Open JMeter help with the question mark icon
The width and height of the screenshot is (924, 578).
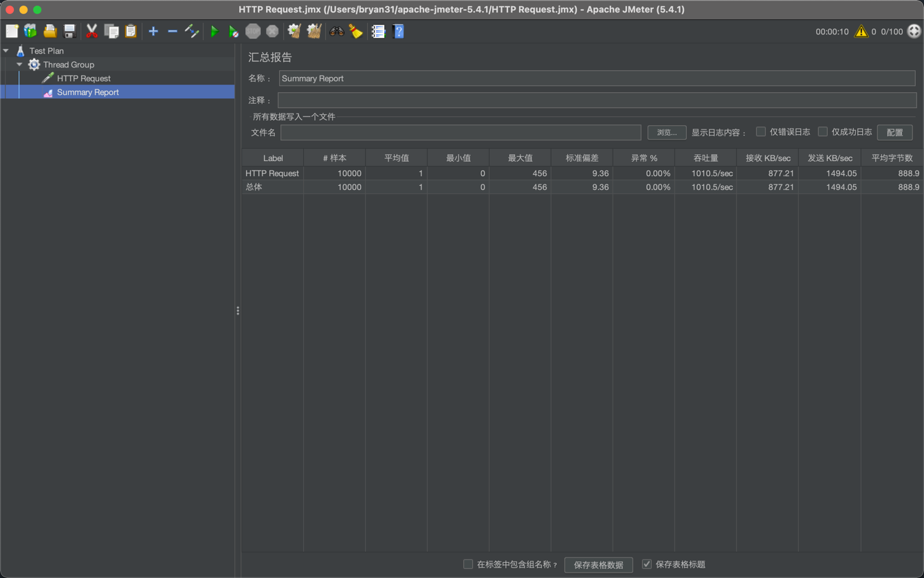pos(398,31)
